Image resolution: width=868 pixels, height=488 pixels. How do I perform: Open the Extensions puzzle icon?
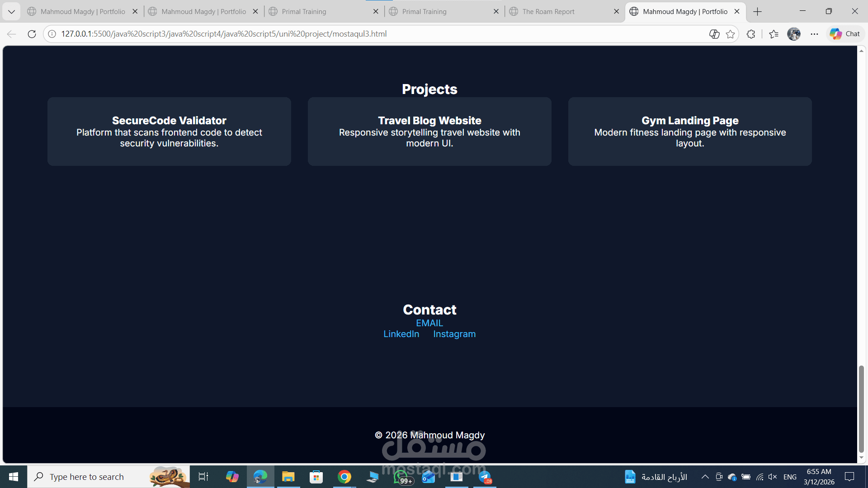[751, 34]
